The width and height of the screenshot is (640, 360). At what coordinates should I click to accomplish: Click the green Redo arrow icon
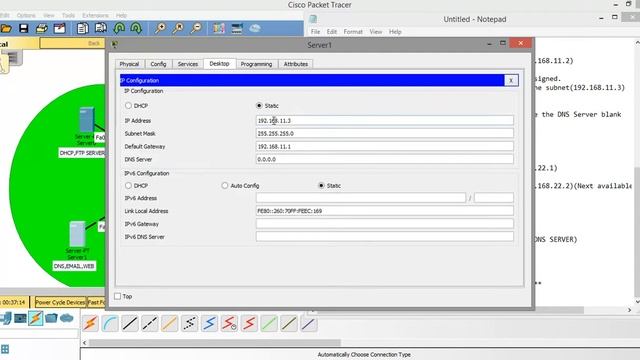point(136,28)
